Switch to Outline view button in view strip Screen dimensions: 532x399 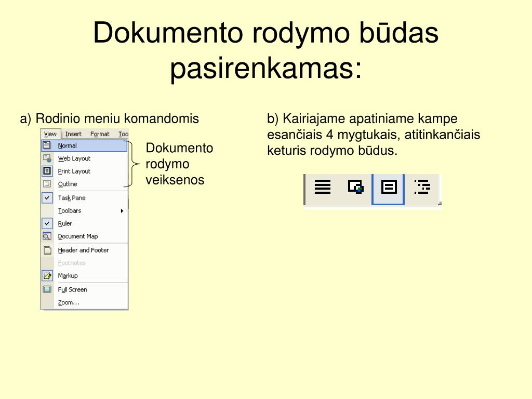click(x=422, y=187)
